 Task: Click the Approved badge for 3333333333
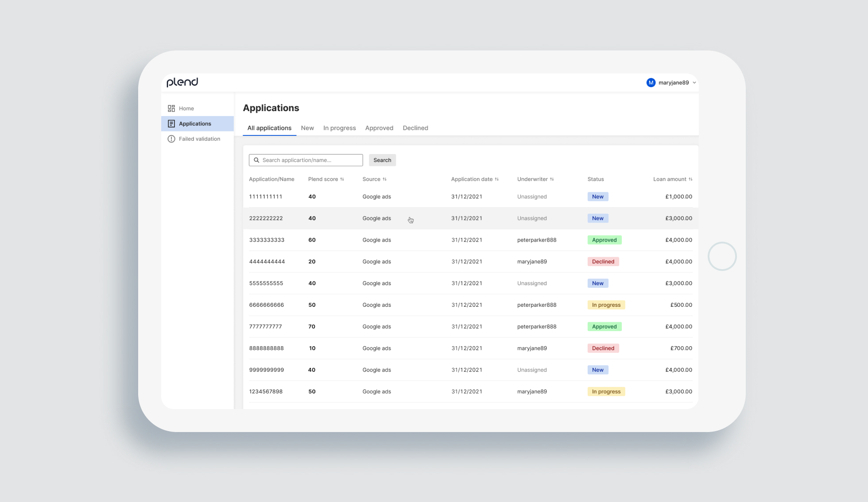click(x=604, y=240)
